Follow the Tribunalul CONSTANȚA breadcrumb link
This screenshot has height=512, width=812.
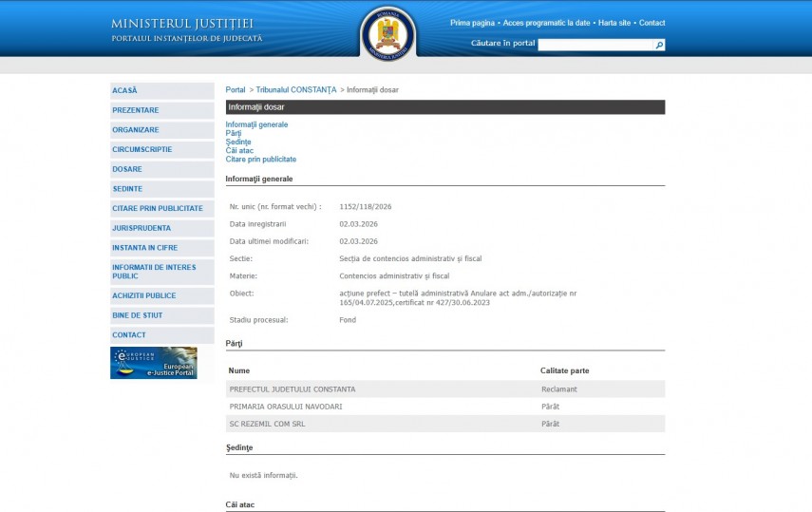coord(296,90)
